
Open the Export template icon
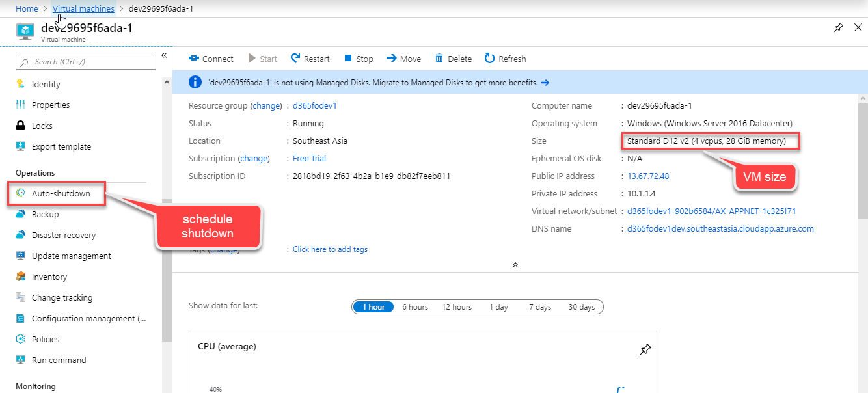20,146
